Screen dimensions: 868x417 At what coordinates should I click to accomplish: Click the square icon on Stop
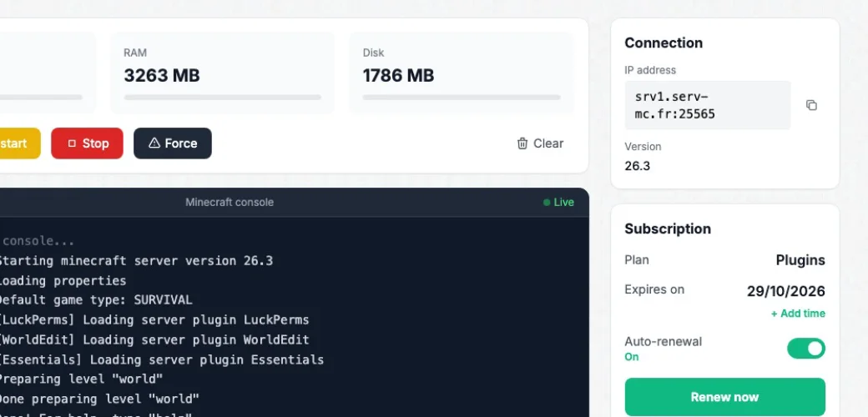point(72,143)
